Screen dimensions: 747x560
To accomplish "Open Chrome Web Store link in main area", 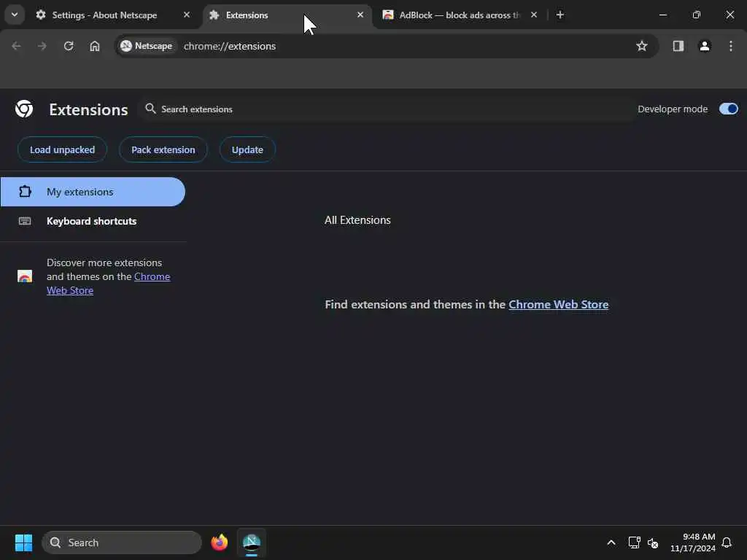I will pos(558,304).
